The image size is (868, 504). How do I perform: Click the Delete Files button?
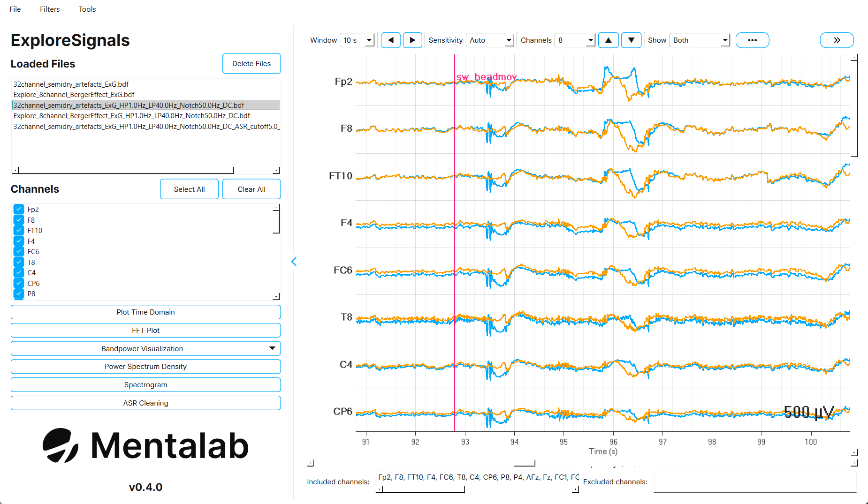[251, 64]
